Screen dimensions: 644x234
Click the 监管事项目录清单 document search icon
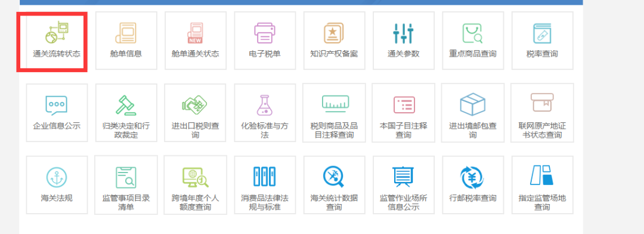(x=126, y=177)
